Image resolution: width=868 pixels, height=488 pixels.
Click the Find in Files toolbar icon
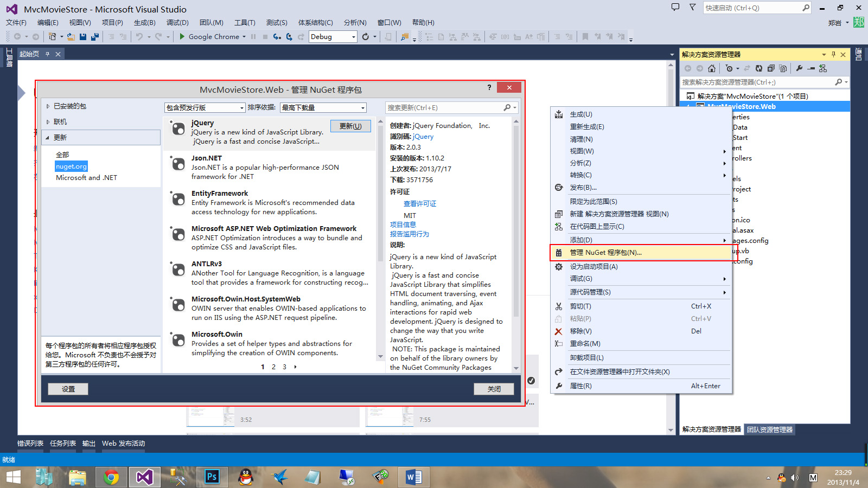tap(404, 36)
